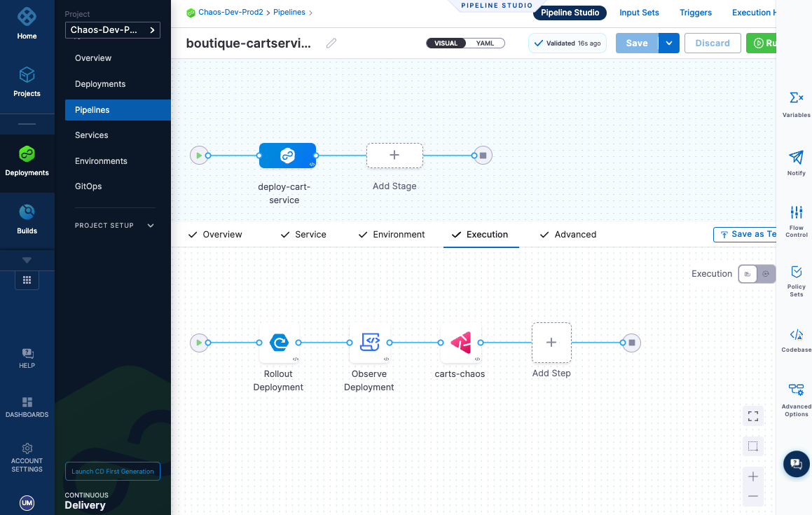The height and width of the screenshot is (515, 812).
Task: Open Projects in the left rail
Action: click(x=27, y=82)
